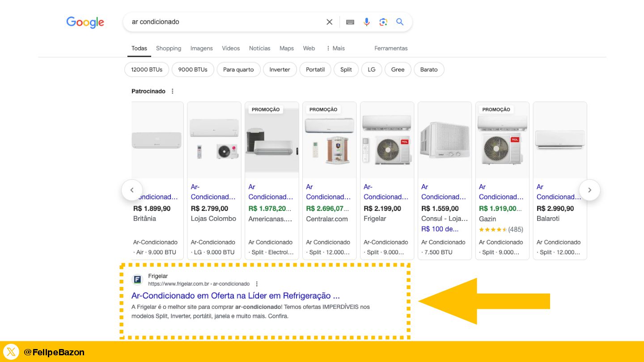Click the Consul window air conditioner image

tap(444, 140)
